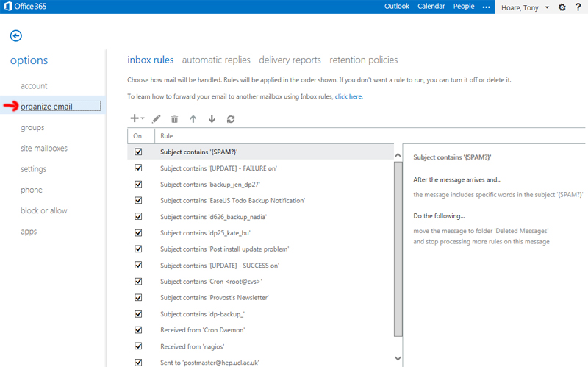
Task: Click the Office 365 logo
Action: [x=25, y=7]
